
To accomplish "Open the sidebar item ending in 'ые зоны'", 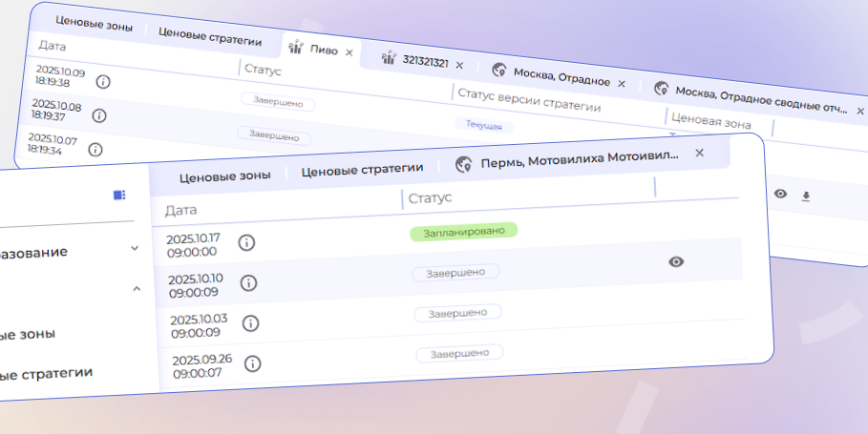I will [28, 335].
